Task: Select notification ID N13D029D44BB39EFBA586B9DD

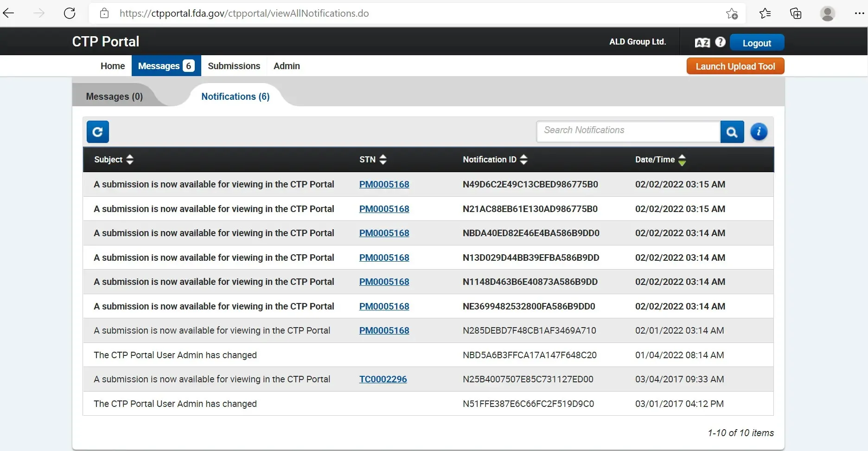Action: coord(531,258)
